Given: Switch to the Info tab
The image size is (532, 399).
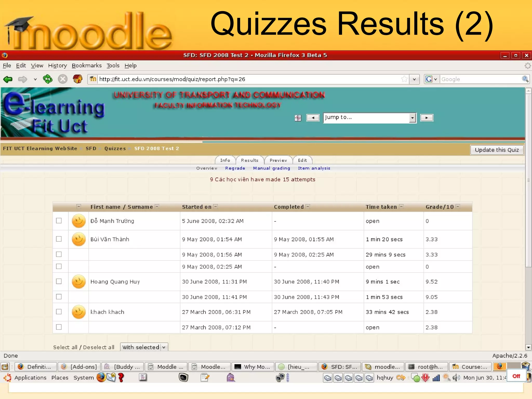Looking at the screenshot, I should coord(225,160).
